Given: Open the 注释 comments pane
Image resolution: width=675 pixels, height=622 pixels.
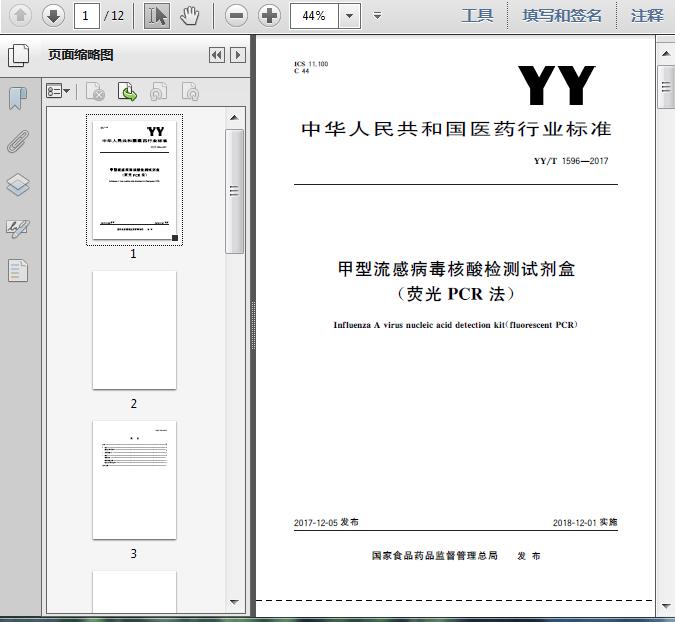Looking at the screenshot, I should 647,15.
